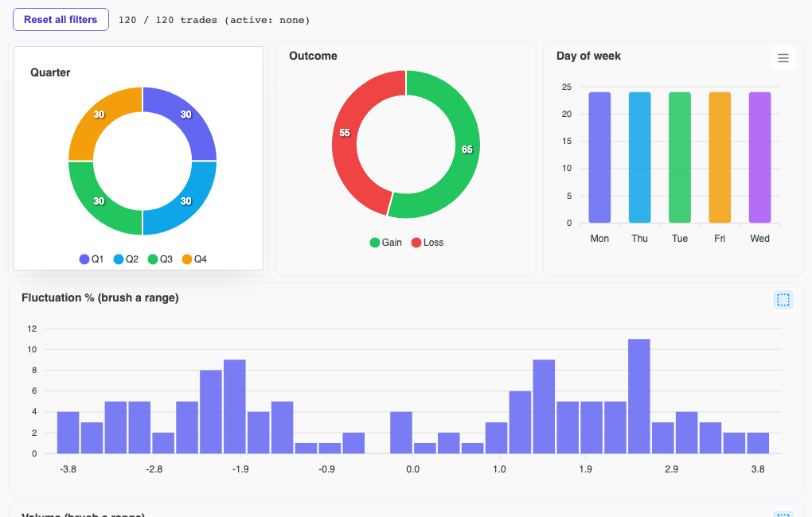Screen dimensions: 812x517
Task: Click the "Day of week" chart title
Action: click(x=588, y=56)
